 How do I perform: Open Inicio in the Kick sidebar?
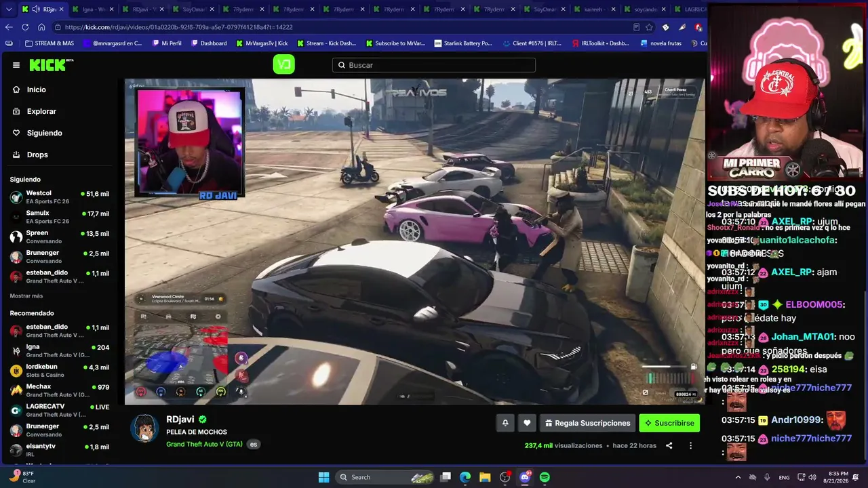pyautogui.click(x=36, y=89)
